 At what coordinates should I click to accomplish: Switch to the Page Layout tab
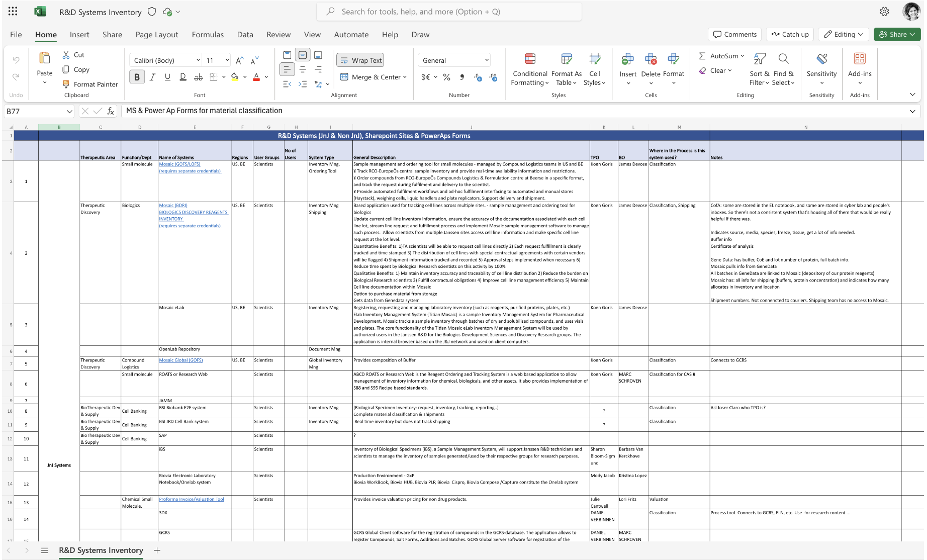pyautogui.click(x=157, y=34)
